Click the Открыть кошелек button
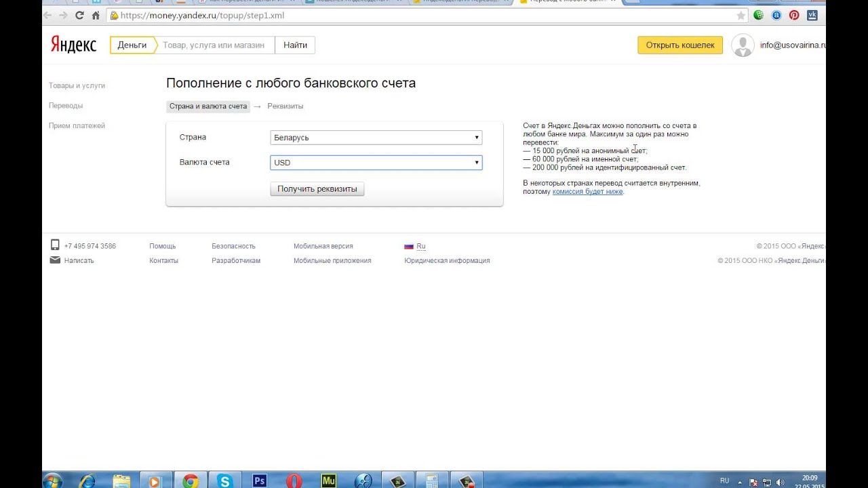 coord(680,45)
